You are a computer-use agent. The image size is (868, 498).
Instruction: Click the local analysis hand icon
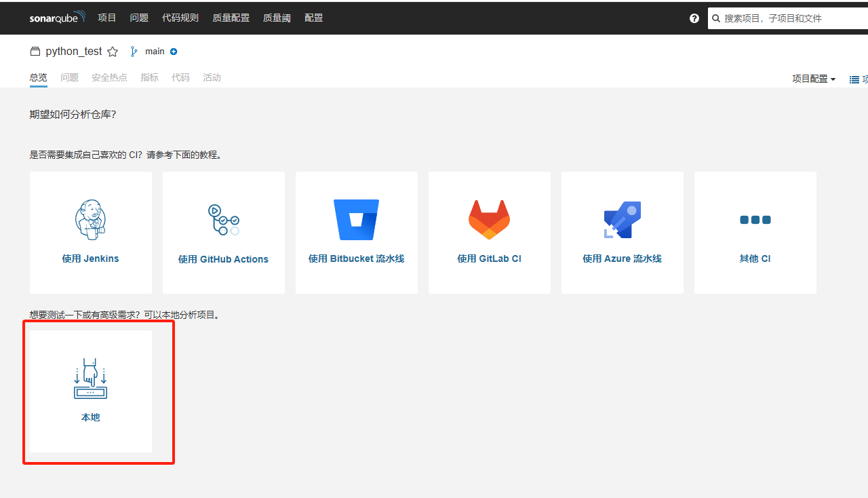(x=90, y=379)
